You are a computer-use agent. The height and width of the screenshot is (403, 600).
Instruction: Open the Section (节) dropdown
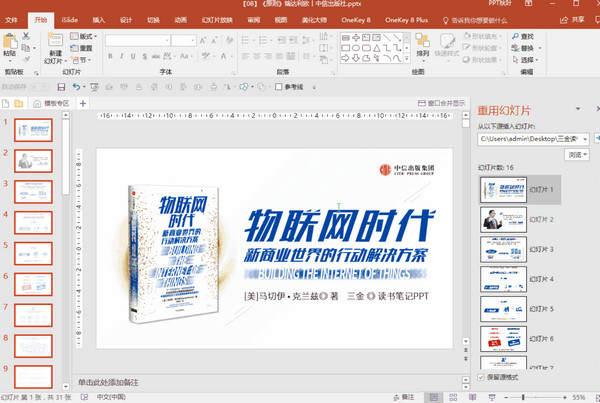[81, 60]
